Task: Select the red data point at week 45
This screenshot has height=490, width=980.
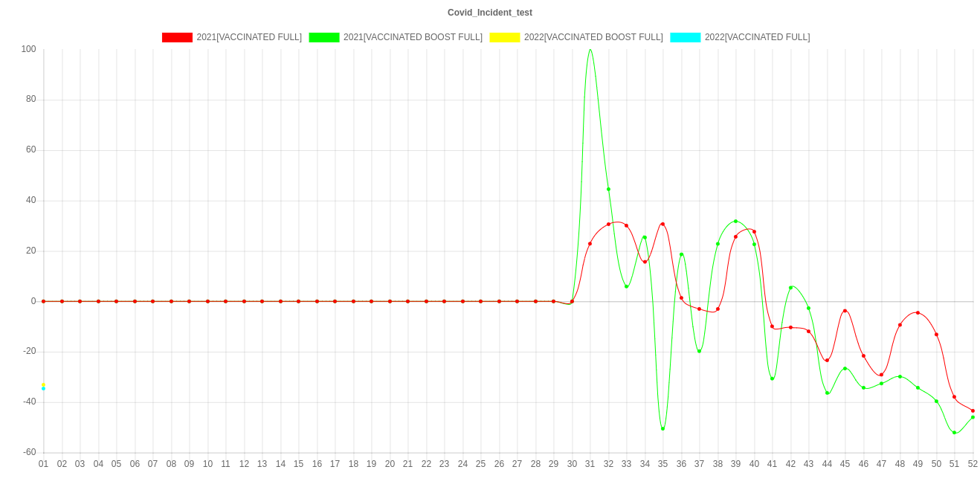Action: click(x=845, y=311)
